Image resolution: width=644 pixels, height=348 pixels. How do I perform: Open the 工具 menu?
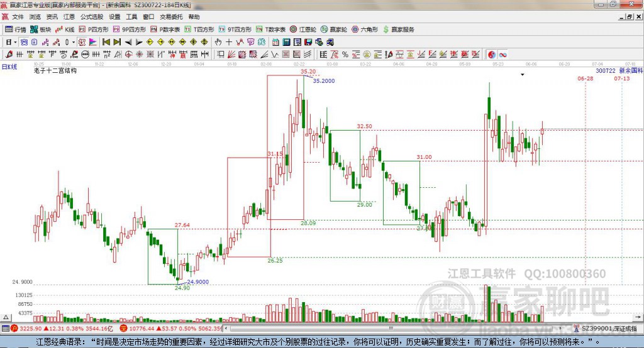coord(131,17)
